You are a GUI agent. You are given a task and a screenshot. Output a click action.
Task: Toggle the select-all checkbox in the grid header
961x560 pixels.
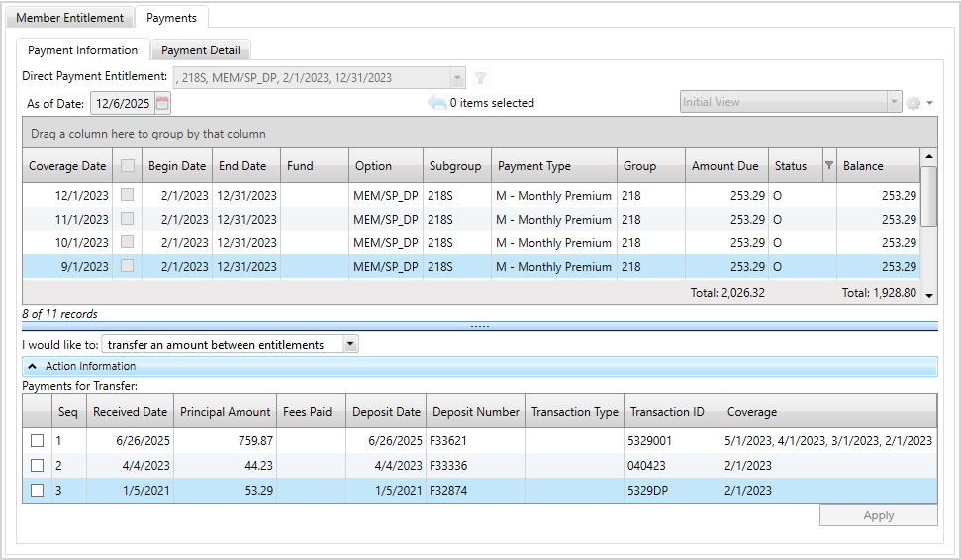coord(127,166)
